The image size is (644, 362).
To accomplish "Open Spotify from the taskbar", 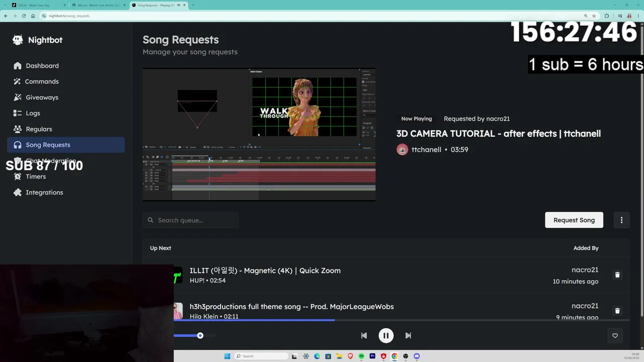I will 361,356.
